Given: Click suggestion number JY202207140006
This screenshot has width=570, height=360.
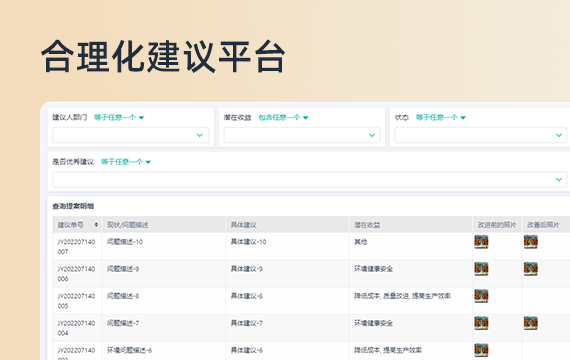Looking at the screenshot, I should click(76, 274).
